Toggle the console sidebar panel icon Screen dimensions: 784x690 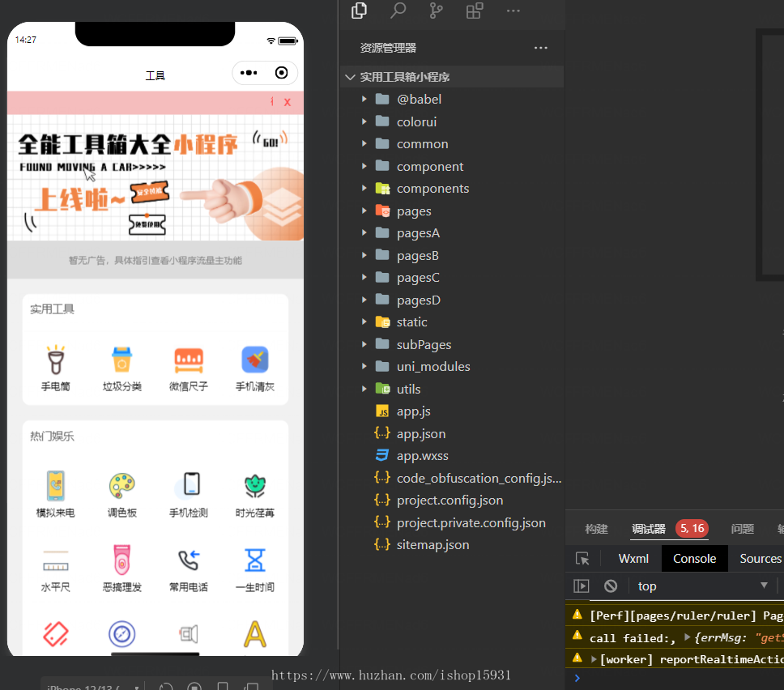(582, 586)
